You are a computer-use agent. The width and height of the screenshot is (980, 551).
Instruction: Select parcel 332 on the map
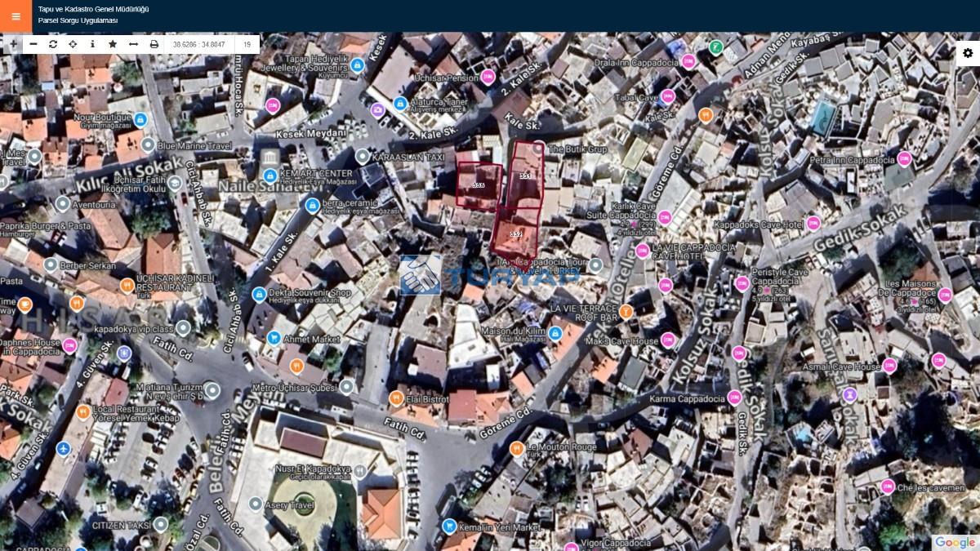pyautogui.click(x=515, y=233)
